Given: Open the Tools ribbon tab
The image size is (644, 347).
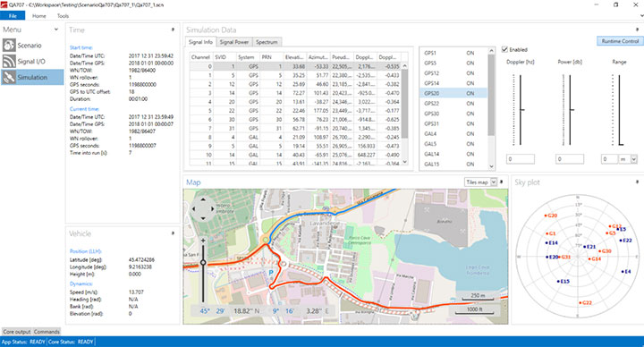Looking at the screenshot, I should pos(63,16).
